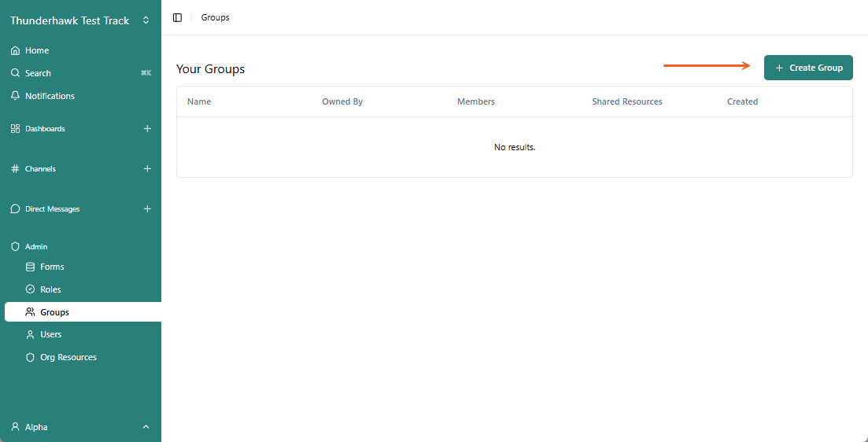
Task: Click the Channels hash icon
Action: click(x=16, y=169)
